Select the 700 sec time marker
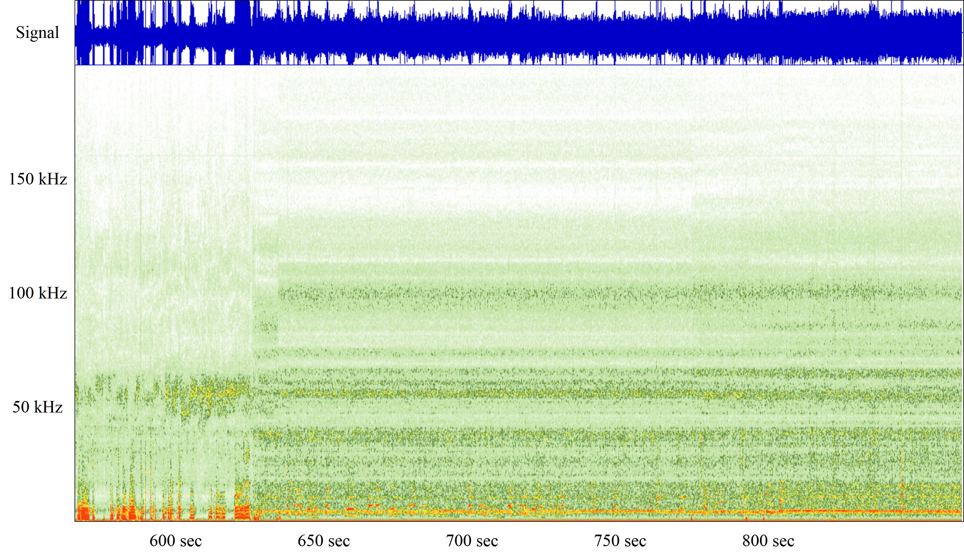964x560 pixels. coord(472,541)
